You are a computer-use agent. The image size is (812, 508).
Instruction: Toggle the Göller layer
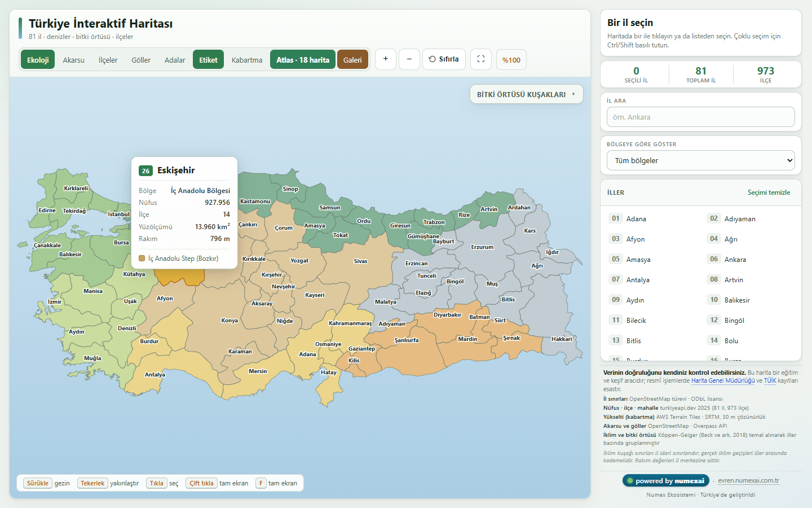141,60
